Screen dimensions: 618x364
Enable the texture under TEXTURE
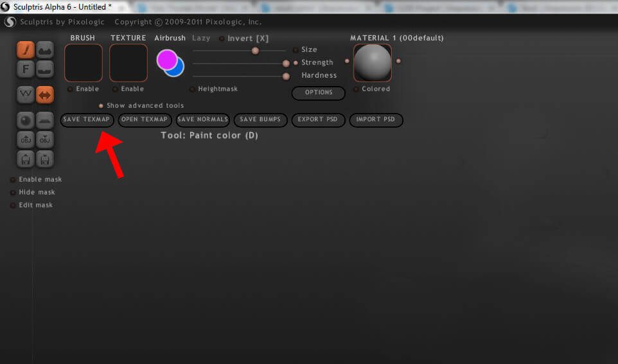click(115, 89)
